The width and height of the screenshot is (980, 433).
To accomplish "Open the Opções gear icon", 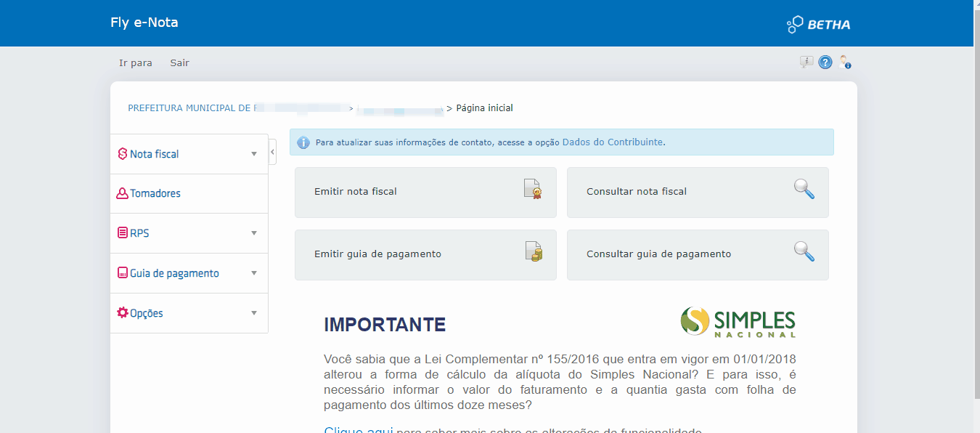I will tap(121, 312).
